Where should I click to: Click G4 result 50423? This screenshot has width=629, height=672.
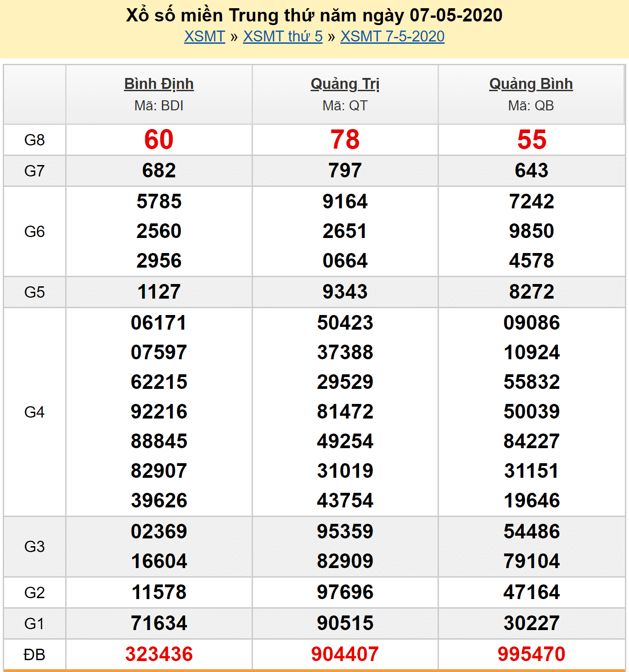click(345, 323)
